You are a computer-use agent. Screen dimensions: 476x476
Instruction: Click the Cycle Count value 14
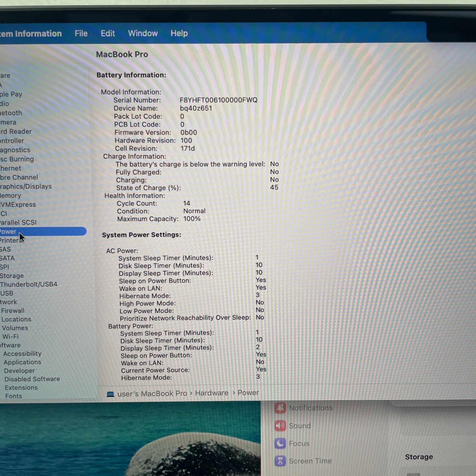(186, 204)
